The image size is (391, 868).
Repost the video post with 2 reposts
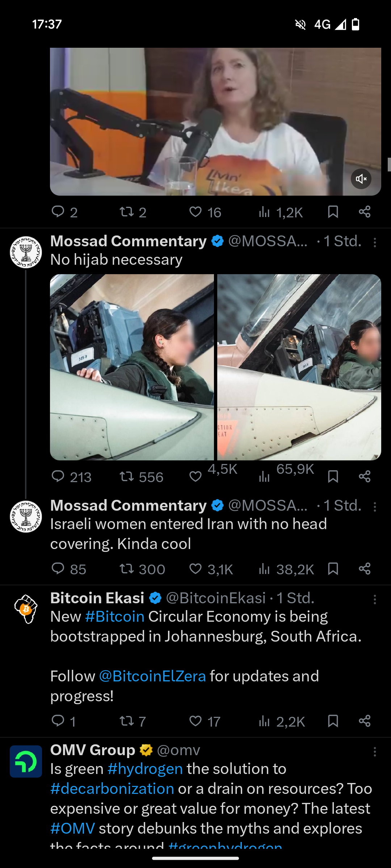tap(127, 212)
